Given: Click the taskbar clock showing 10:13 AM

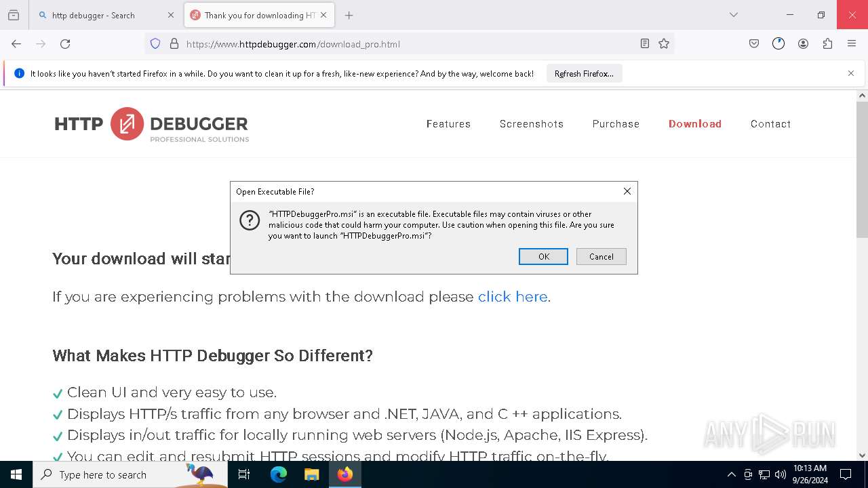Looking at the screenshot, I should point(810,474).
